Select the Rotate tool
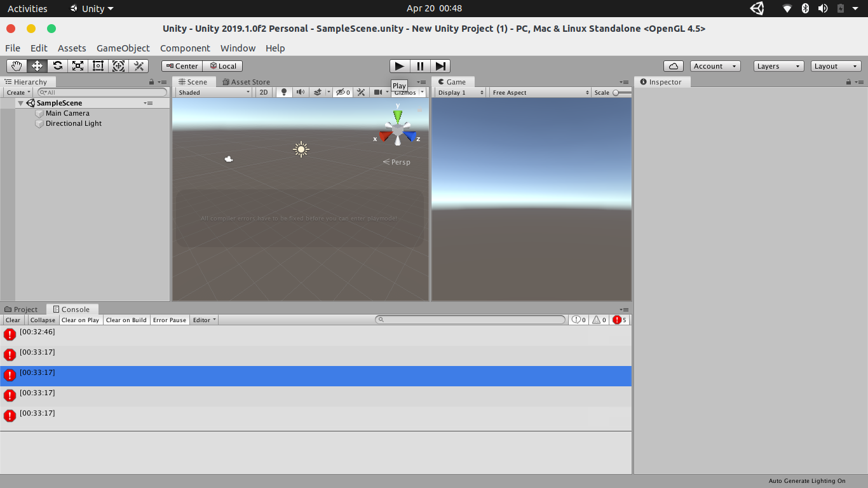Viewport: 868px width, 488px height. pos(57,66)
